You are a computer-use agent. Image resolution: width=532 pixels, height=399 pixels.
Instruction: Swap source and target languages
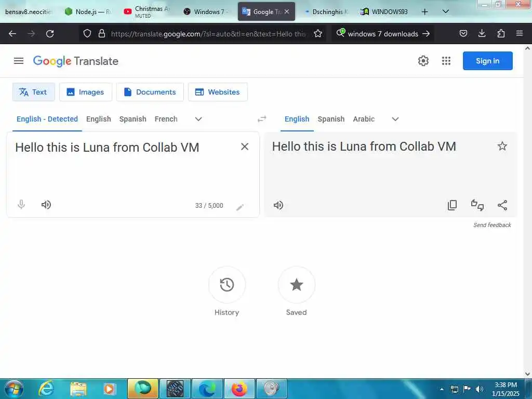point(262,119)
